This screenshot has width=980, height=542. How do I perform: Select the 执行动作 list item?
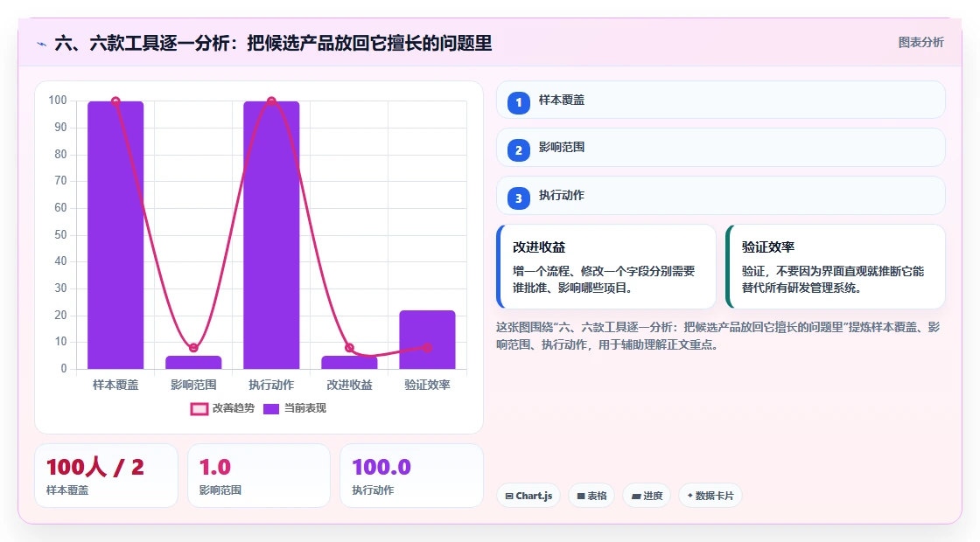coord(721,196)
